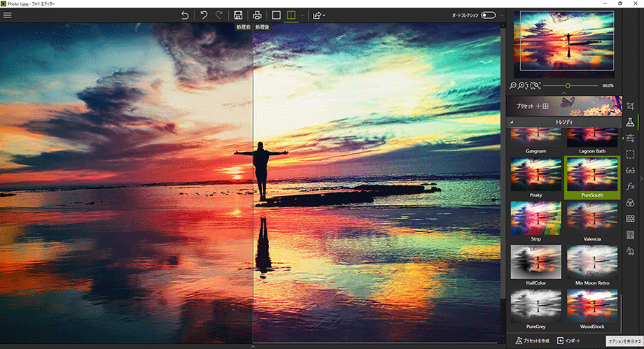644x349 pixels.
Task: Apply the WoodStock preset
Action: (591, 309)
